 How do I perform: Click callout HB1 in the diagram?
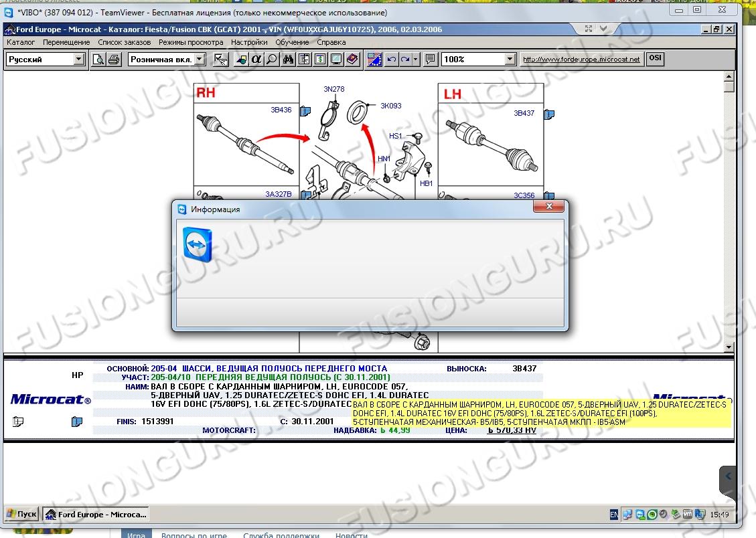(426, 183)
